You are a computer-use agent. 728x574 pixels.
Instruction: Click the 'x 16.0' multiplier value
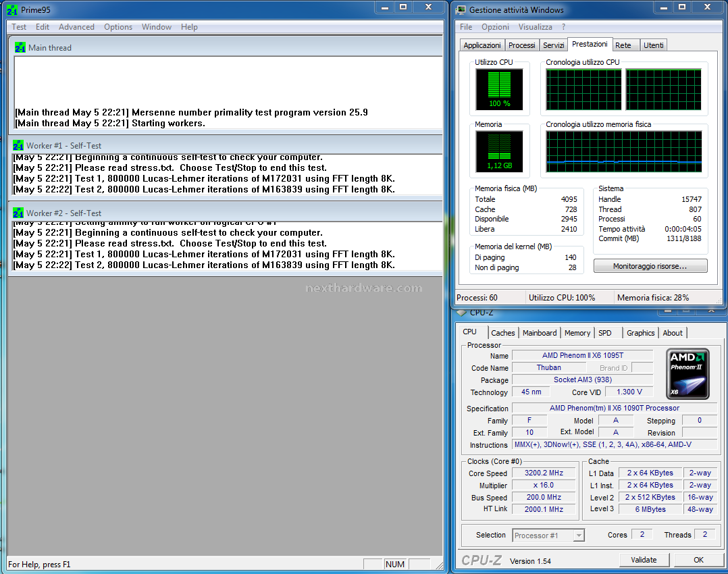coord(544,485)
